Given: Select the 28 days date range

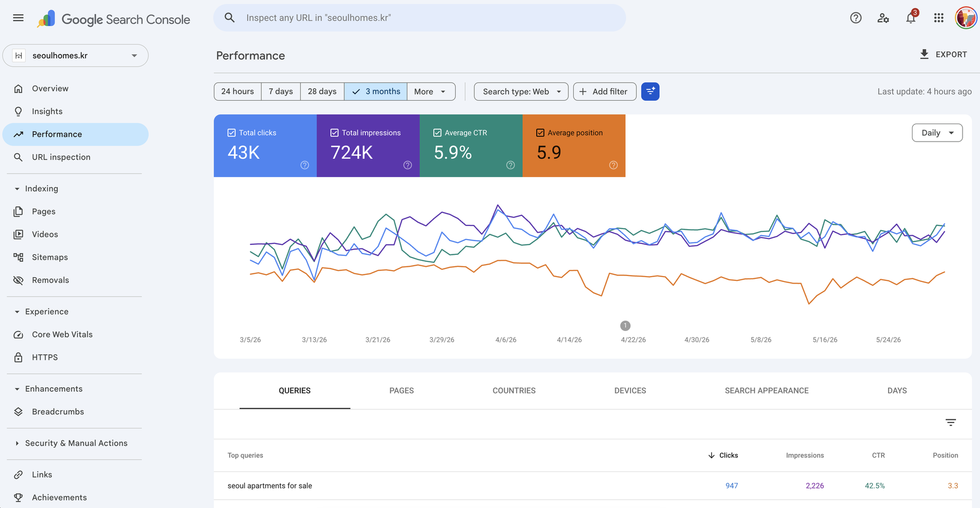Looking at the screenshot, I should pos(322,91).
